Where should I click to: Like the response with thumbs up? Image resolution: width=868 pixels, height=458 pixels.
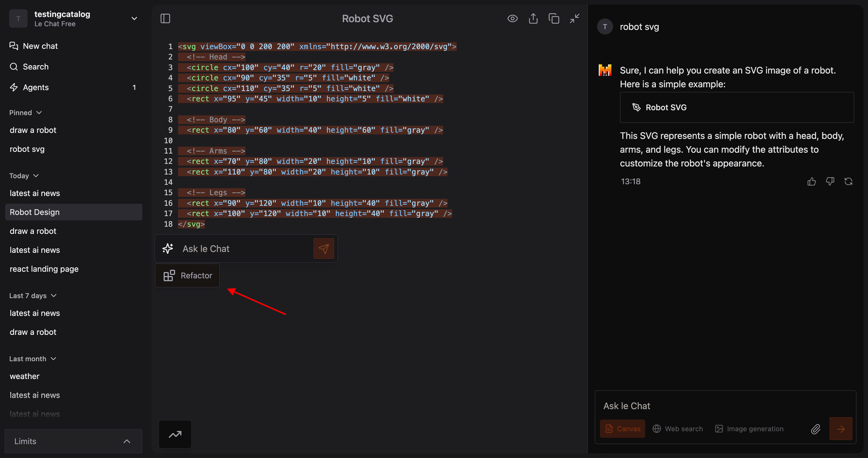point(812,182)
